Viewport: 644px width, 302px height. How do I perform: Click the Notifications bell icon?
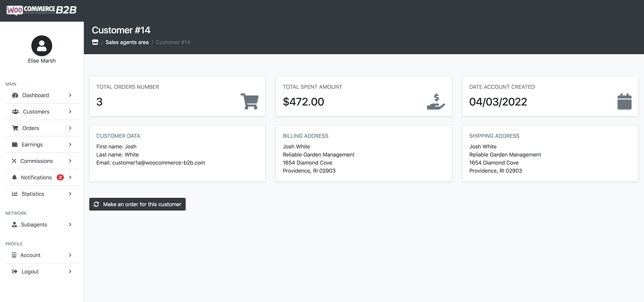[x=14, y=178]
